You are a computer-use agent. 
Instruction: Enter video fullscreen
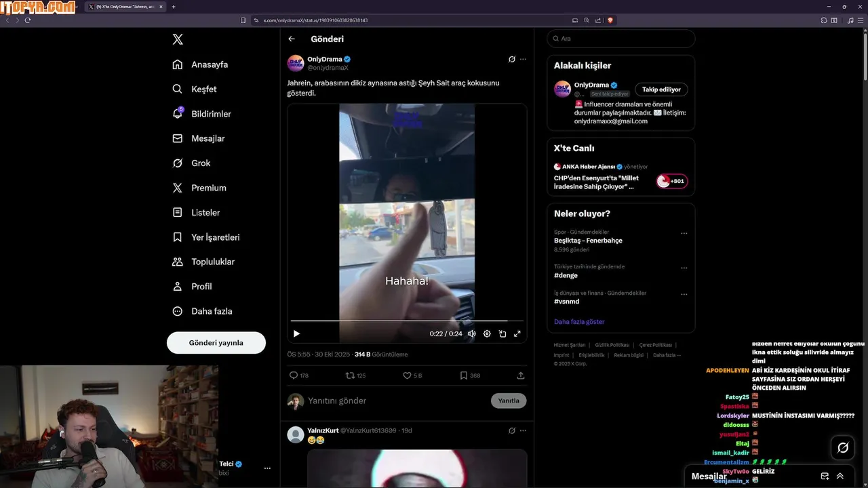point(517,333)
